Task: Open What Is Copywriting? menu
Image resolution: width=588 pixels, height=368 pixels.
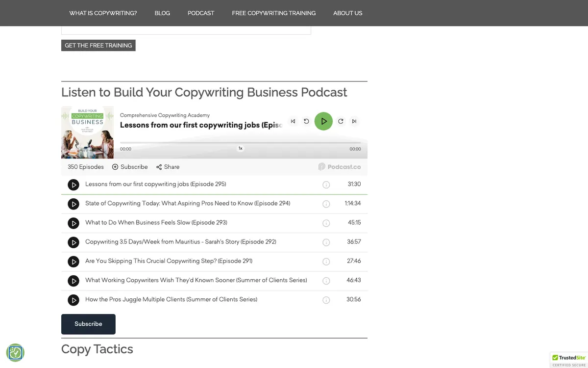Action: pos(103,13)
